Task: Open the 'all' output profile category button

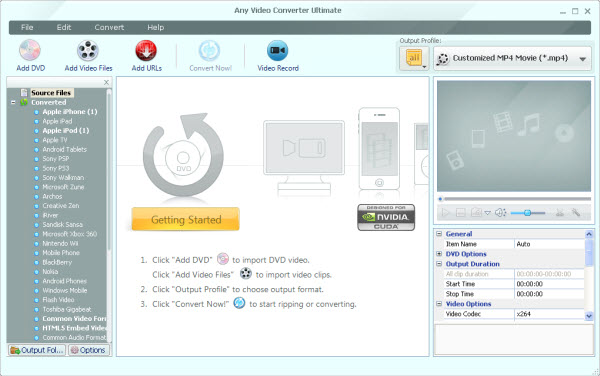Action: tap(414, 59)
